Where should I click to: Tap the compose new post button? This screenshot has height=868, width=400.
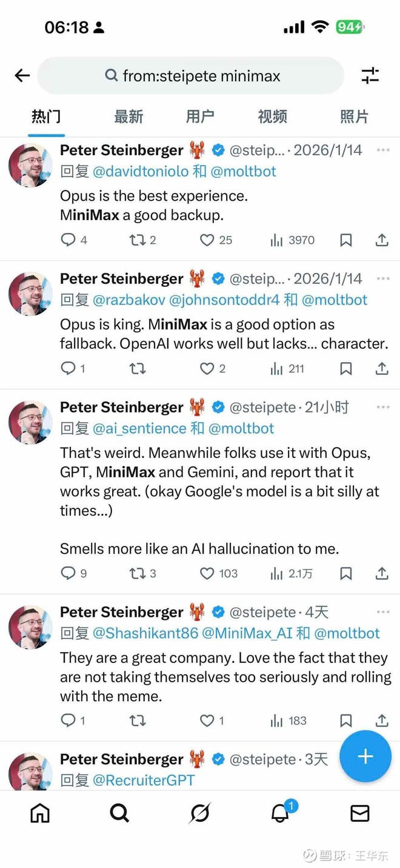pyautogui.click(x=365, y=756)
